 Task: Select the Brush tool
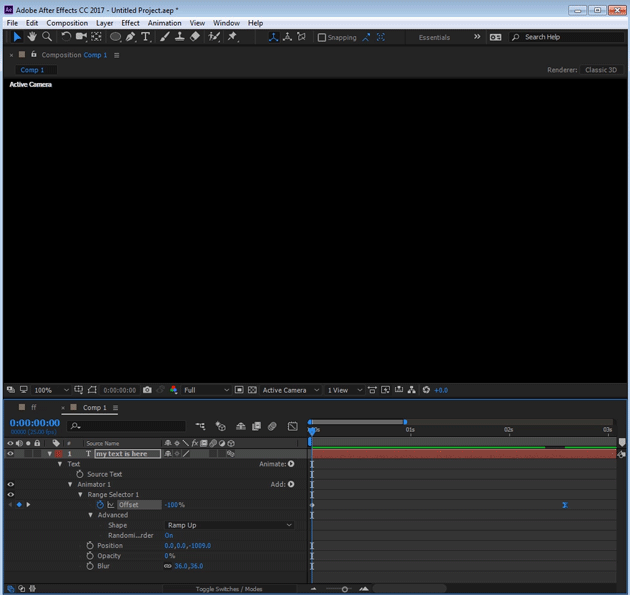(x=164, y=37)
